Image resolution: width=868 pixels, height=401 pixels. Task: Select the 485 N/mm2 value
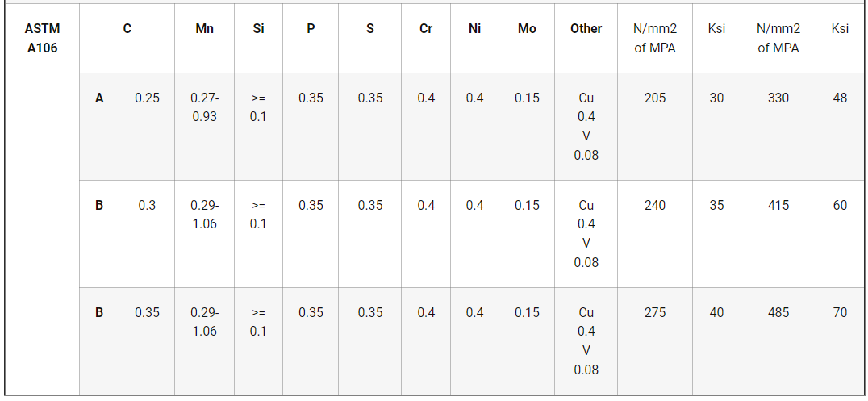tap(778, 312)
